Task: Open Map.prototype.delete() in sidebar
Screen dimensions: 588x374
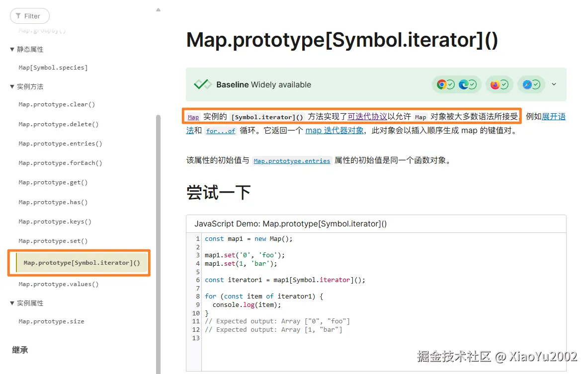Action: (59, 124)
